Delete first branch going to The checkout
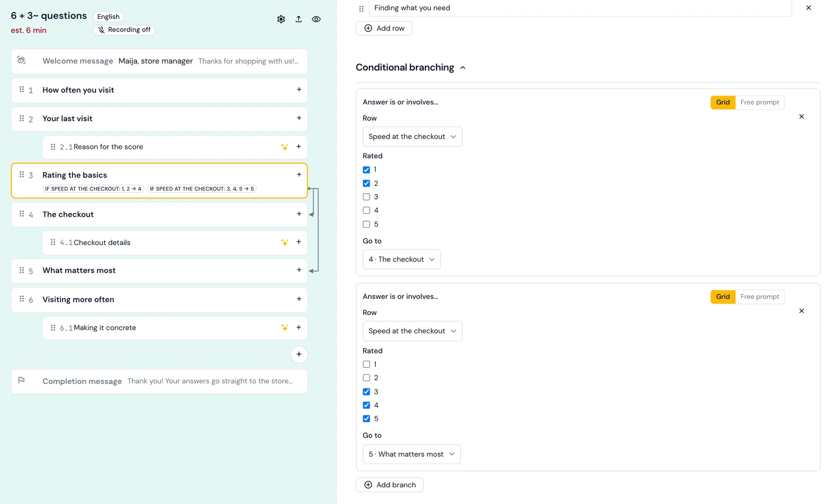Viewport: 840px width, 504px height. tap(802, 117)
